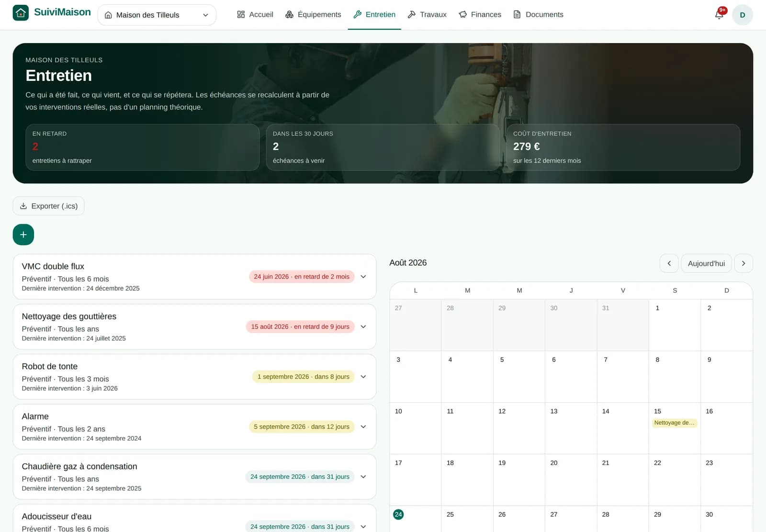Select today's date 24 in calendar
This screenshot has width=766, height=532.
pyautogui.click(x=398, y=515)
